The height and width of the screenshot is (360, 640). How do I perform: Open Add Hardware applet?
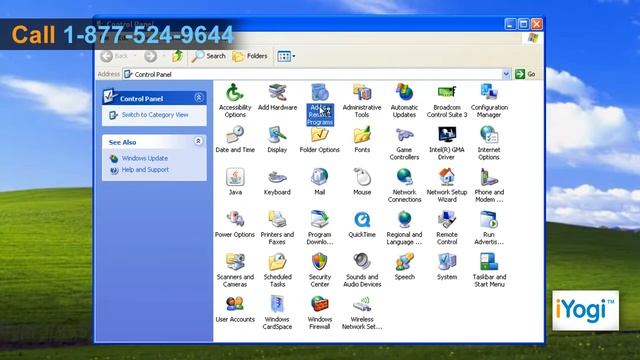(x=278, y=97)
